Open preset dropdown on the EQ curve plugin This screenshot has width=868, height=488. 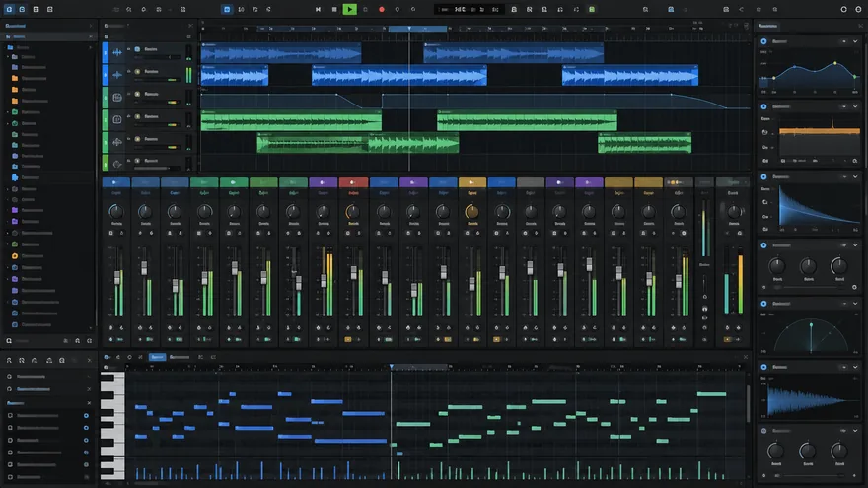click(x=844, y=41)
